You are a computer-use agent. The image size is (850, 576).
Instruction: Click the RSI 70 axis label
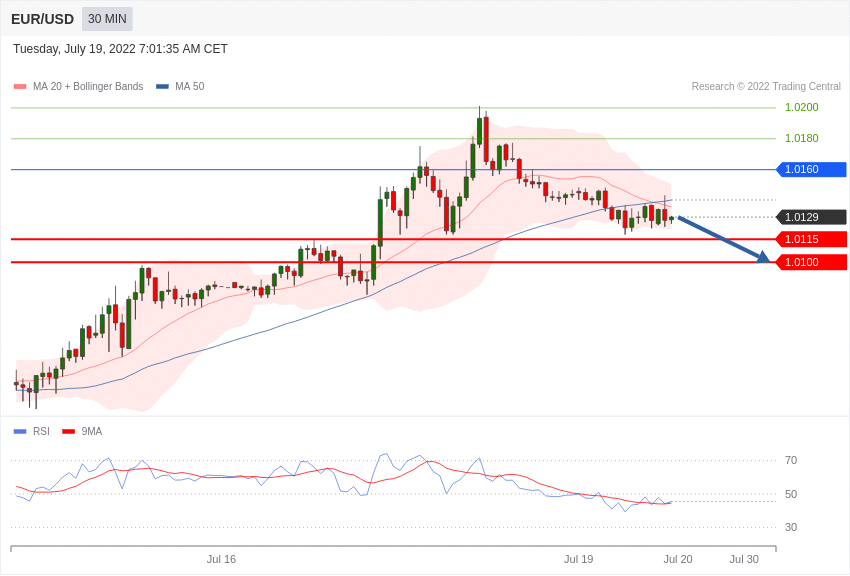coord(791,460)
